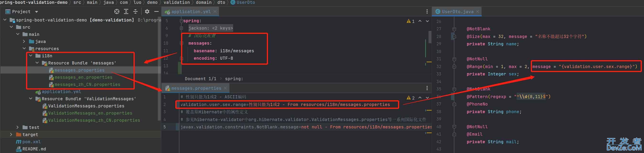Viewport: 644px width, 153px height.
Task: Click the locate/select opened file icon
Action: coord(117,11)
